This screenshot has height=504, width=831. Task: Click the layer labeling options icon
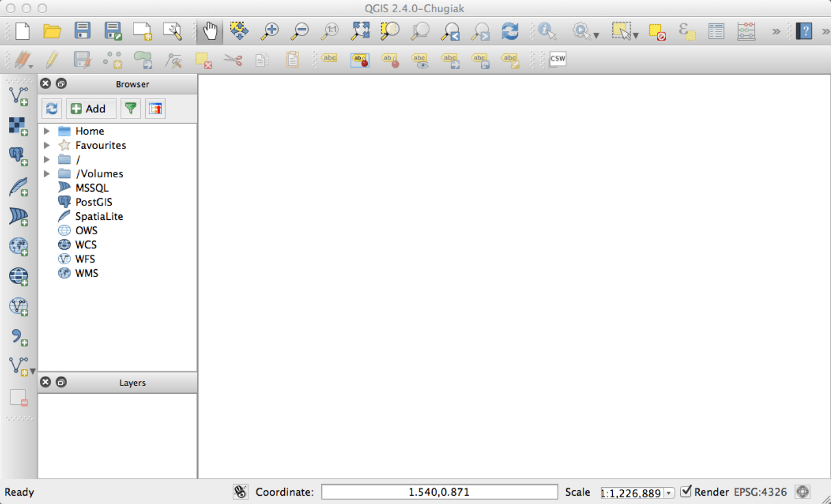pyautogui.click(x=330, y=59)
